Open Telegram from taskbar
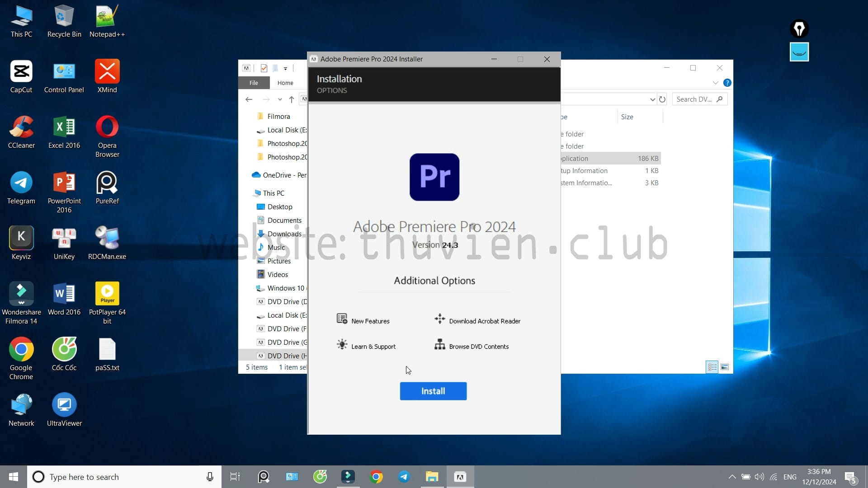This screenshot has height=488, width=868. pyautogui.click(x=404, y=477)
